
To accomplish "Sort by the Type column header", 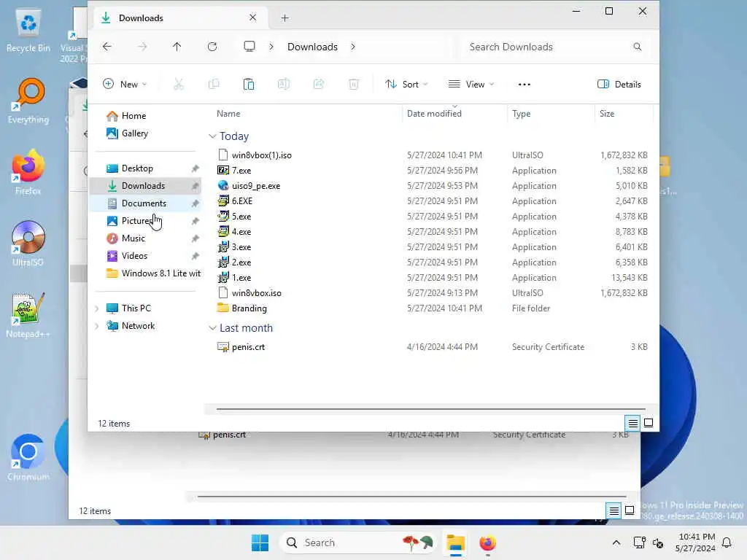I will [521, 114].
